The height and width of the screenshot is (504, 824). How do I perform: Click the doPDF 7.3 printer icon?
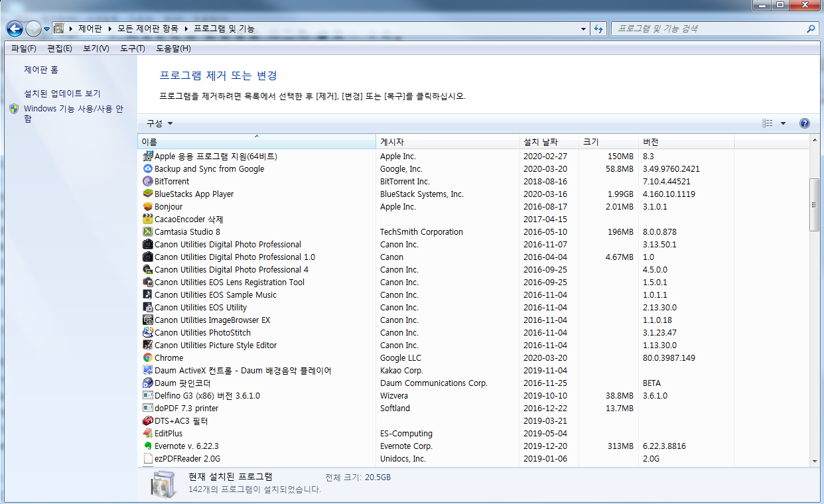[148, 409]
